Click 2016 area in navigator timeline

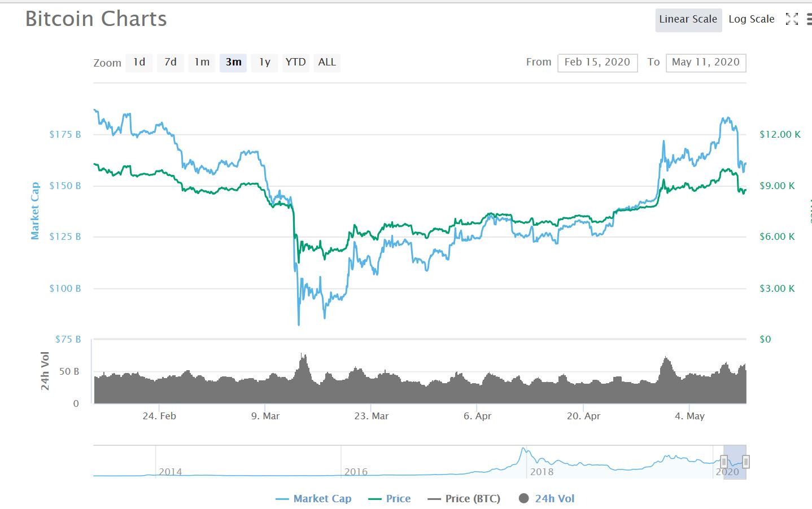click(x=356, y=471)
